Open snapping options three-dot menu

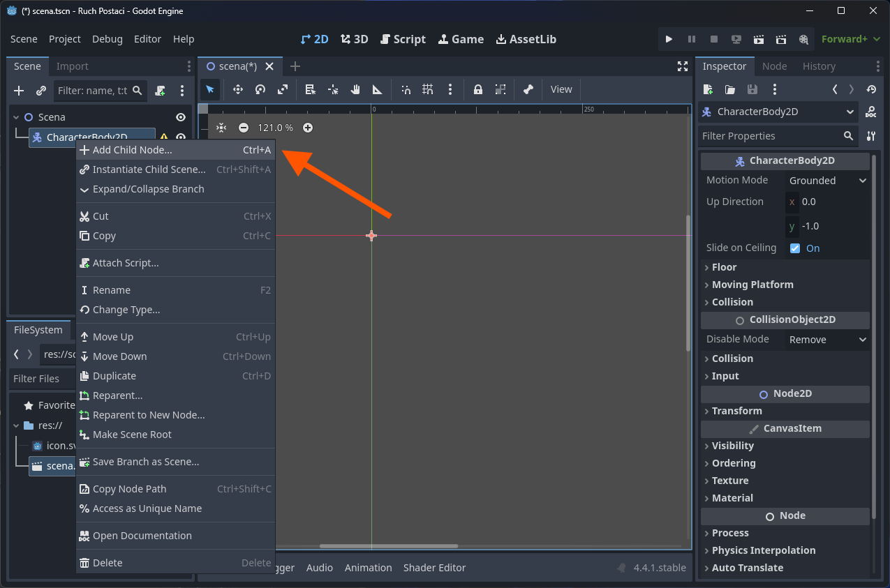pos(450,89)
